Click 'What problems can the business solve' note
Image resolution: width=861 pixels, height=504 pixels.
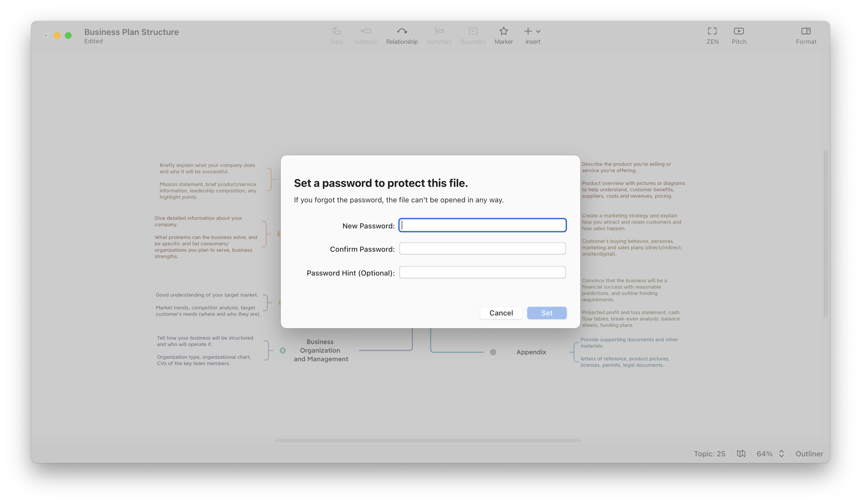tap(206, 246)
